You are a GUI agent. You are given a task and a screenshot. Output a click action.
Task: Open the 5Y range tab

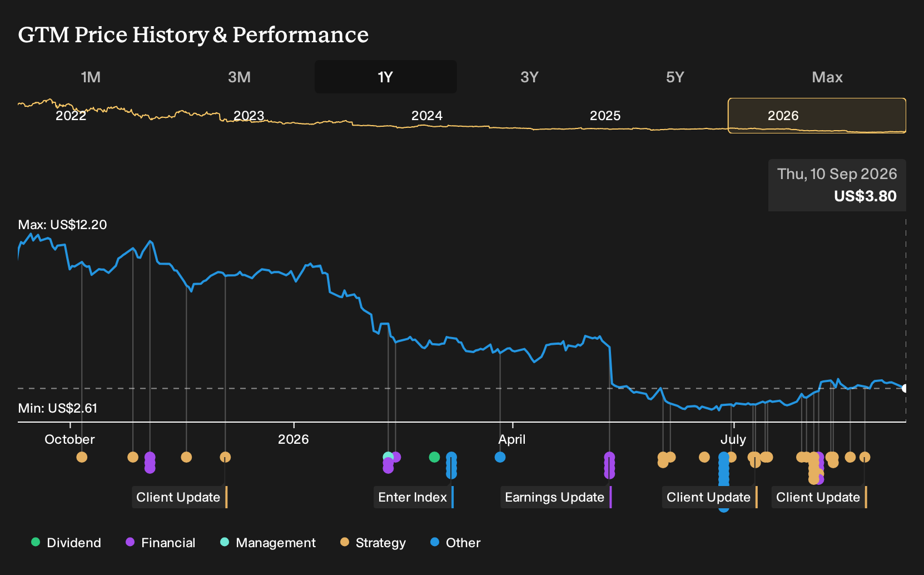point(675,77)
